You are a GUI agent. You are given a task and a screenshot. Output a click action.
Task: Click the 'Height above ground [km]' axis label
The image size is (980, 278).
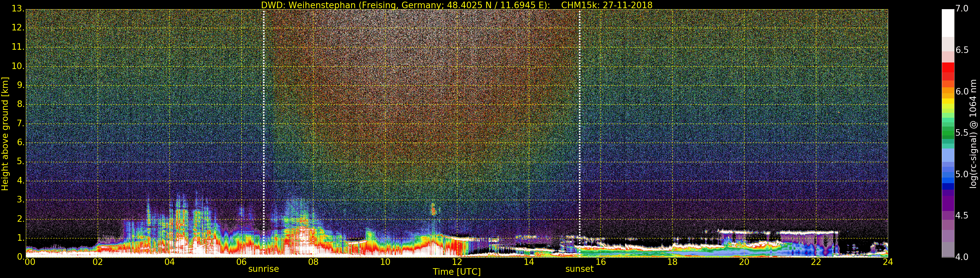pos(5,133)
